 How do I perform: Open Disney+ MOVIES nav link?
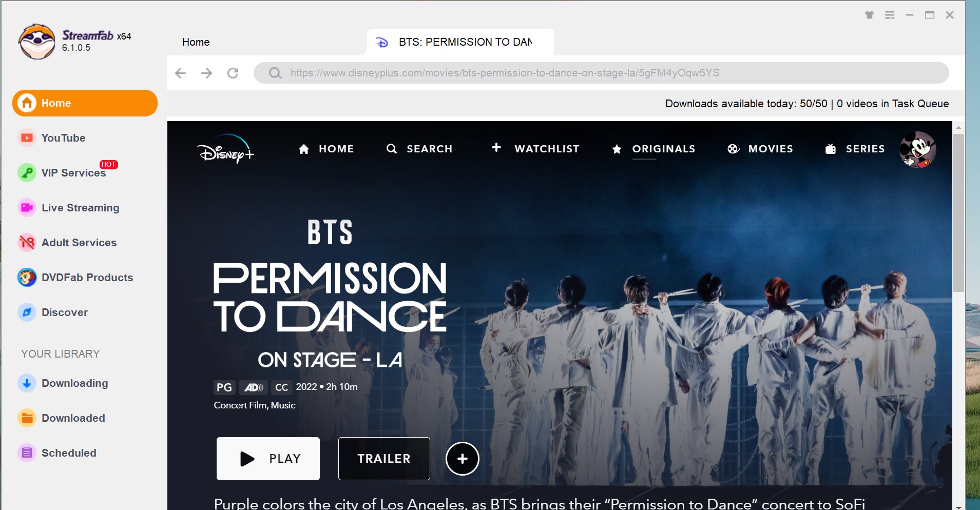[760, 149]
